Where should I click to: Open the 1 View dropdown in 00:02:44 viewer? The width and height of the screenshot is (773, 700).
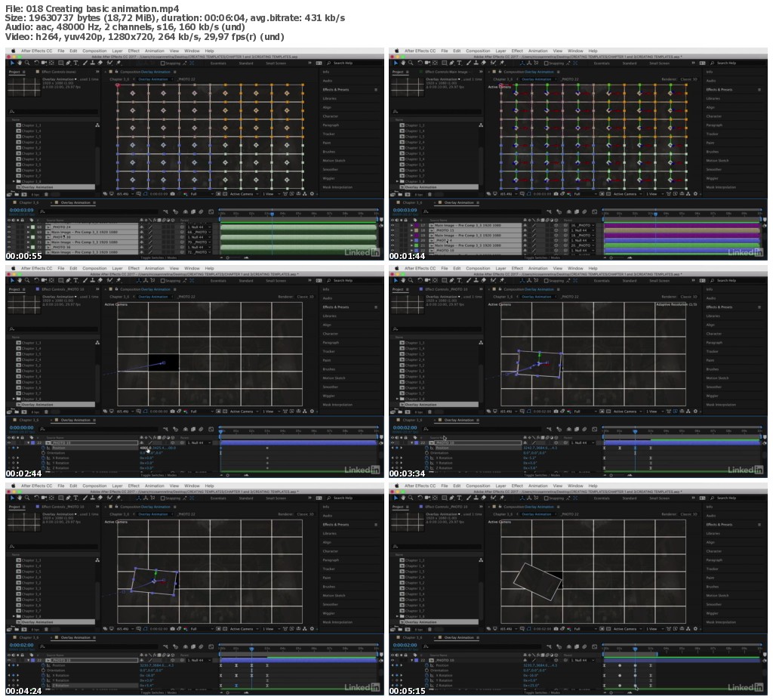click(270, 412)
